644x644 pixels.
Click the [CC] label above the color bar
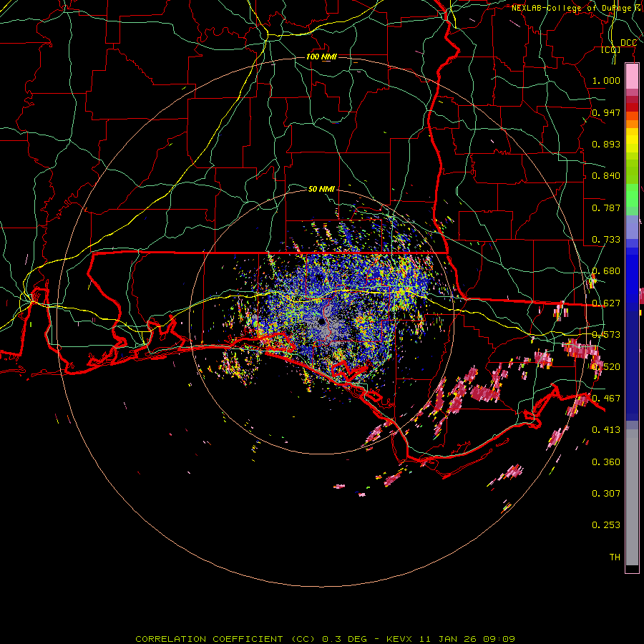(x=610, y=50)
